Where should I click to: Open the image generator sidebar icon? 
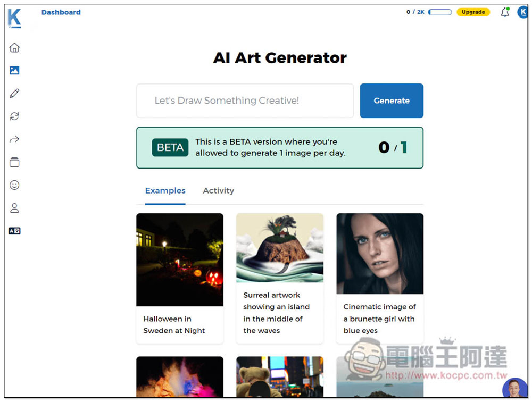pos(14,70)
